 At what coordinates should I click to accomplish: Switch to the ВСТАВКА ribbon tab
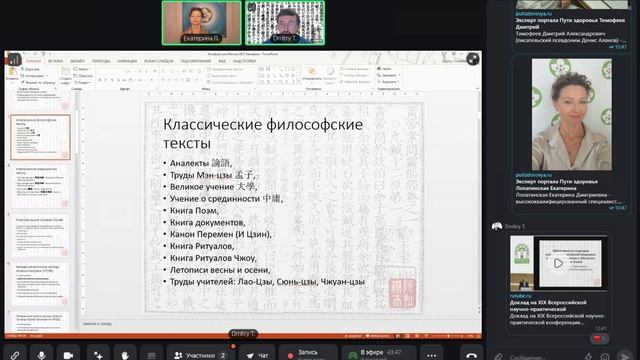point(56,61)
